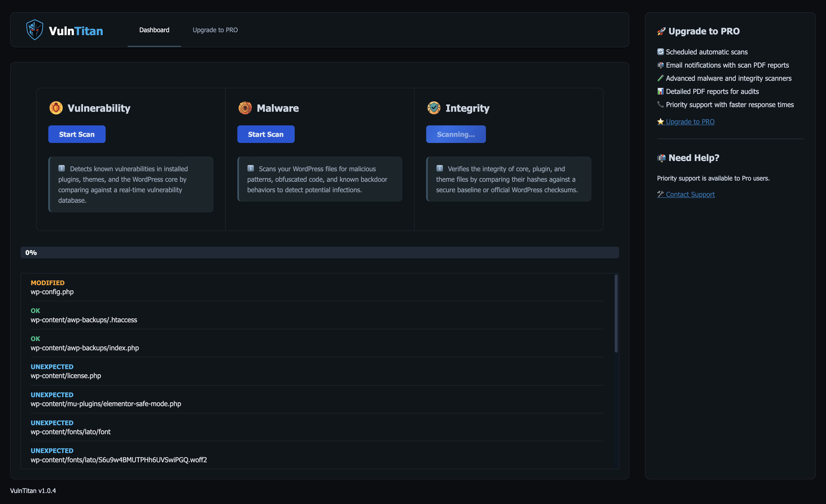Click the Vulnerability heading
The width and height of the screenshot is (826, 504).
(x=99, y=108)
